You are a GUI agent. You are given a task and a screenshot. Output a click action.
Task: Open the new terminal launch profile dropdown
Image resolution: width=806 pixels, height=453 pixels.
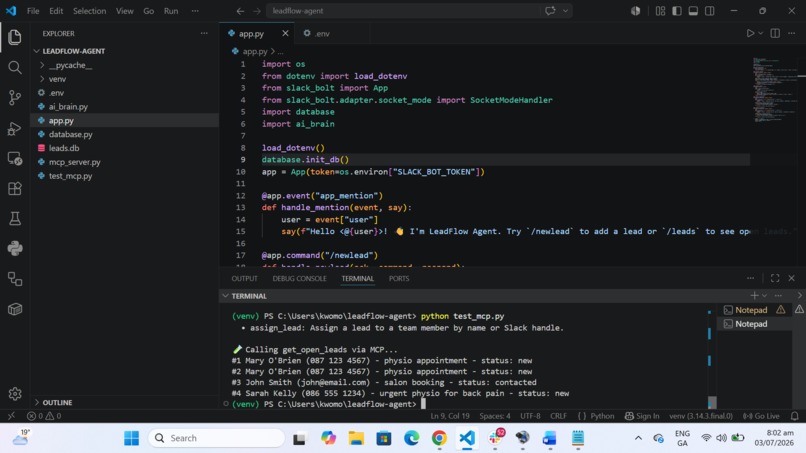[x=764, y=296]
